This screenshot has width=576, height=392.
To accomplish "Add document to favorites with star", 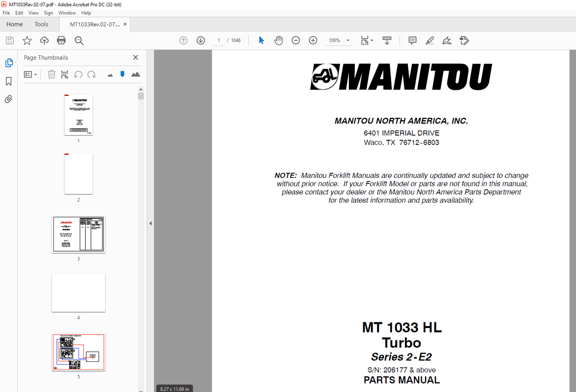I will (x=27, y=40).
